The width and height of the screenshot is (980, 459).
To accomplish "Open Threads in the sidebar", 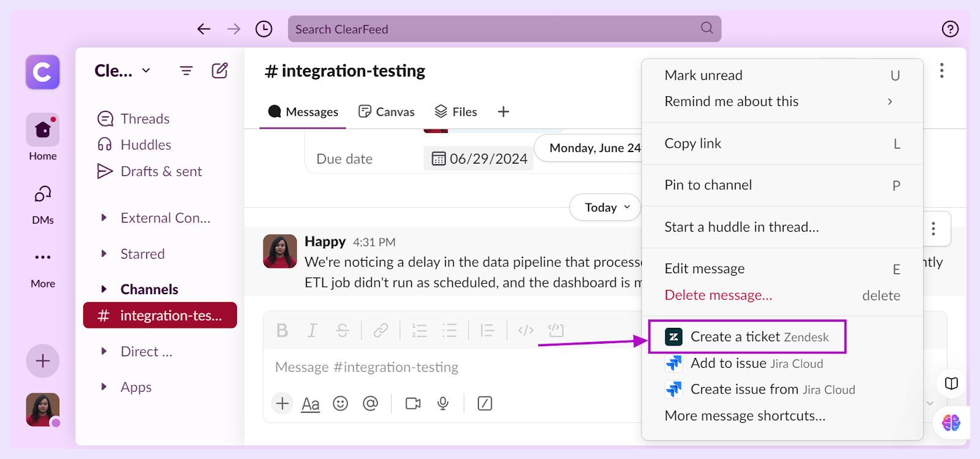I will 133,118.
